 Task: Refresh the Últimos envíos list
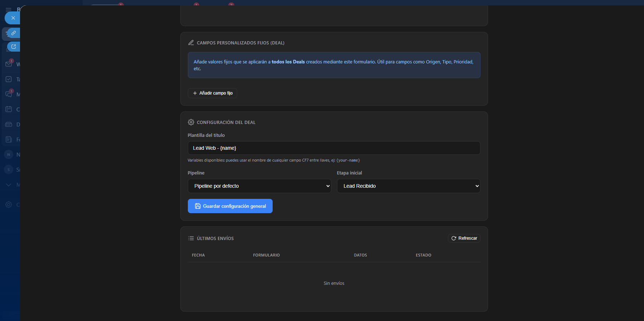[464, 238]
